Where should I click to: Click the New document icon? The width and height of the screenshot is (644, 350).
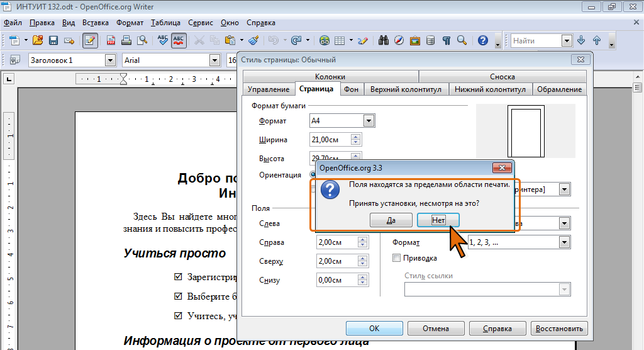pyautogui.click(x=14, y=40)
